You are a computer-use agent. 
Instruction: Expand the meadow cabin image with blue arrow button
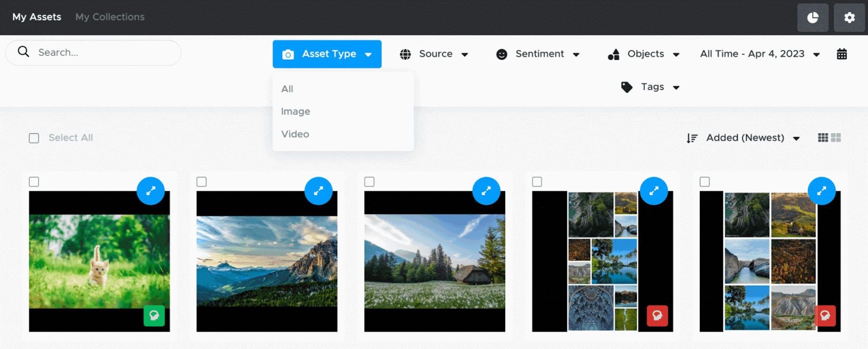[x=486, y=191]
